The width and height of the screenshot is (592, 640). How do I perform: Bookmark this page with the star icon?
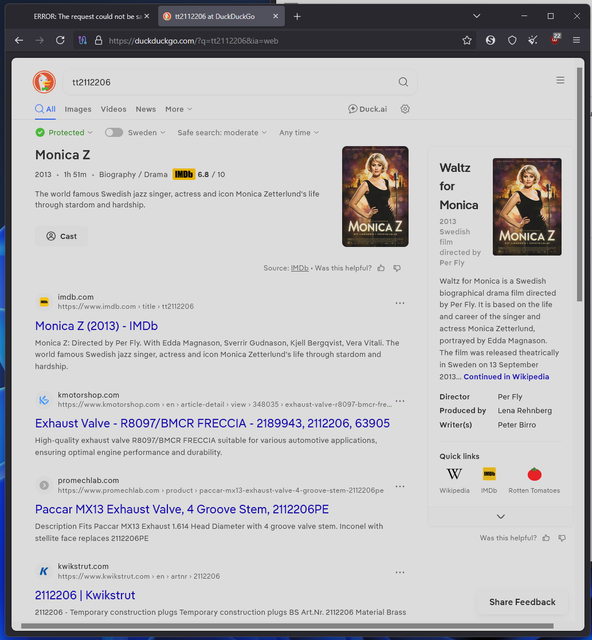coord(467,40)
